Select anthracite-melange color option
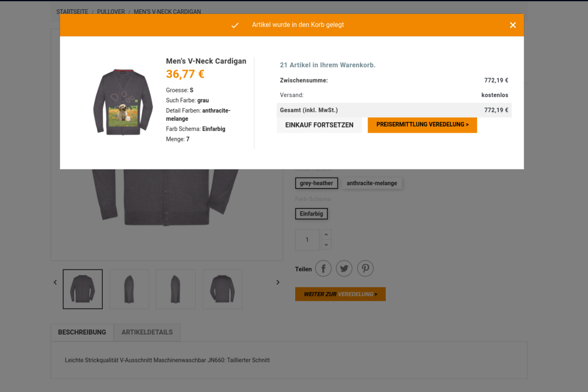The image size is (588, 392). click(x=372, y=183)
